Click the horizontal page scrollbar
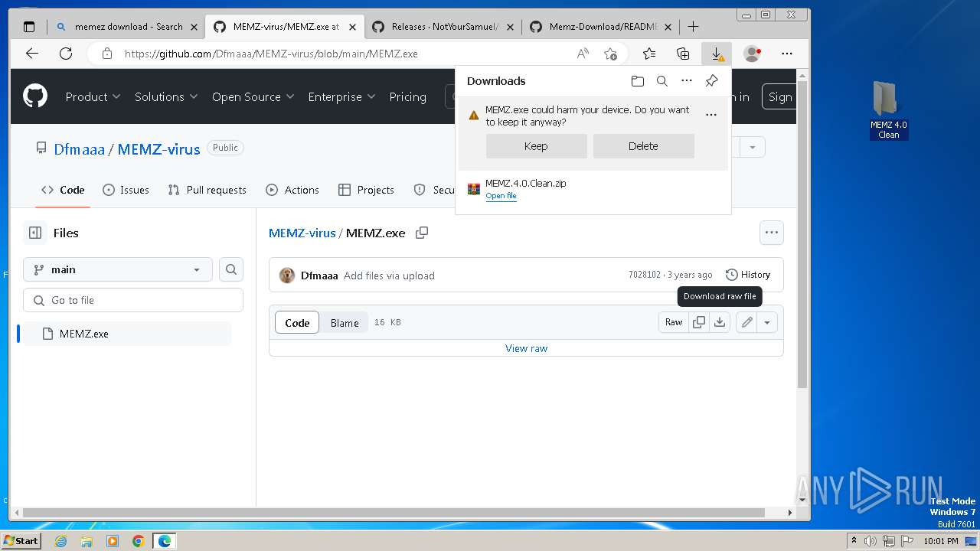Screen dimensions: 980x551 tap(394, 512)
